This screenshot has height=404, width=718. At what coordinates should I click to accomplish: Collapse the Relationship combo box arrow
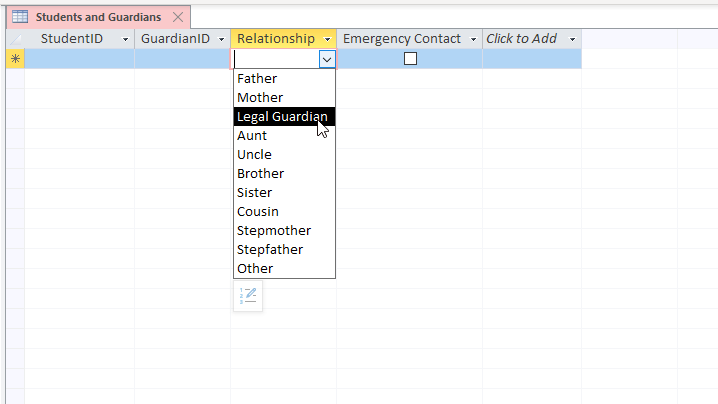(x=327, y=60)
